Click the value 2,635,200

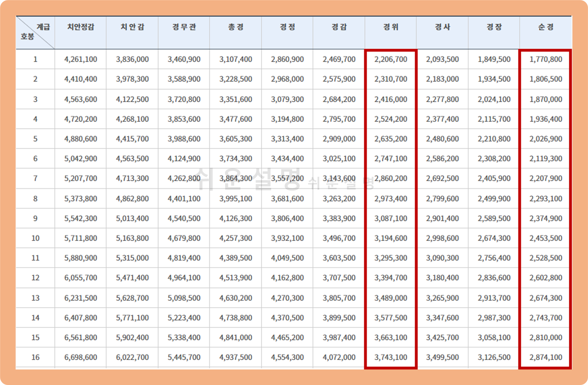391,139
